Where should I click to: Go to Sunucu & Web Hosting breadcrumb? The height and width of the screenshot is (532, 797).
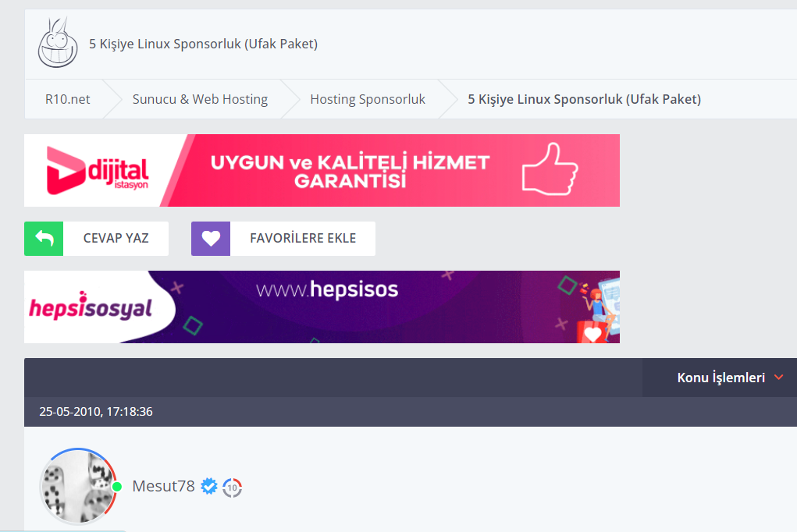(200, 99)
